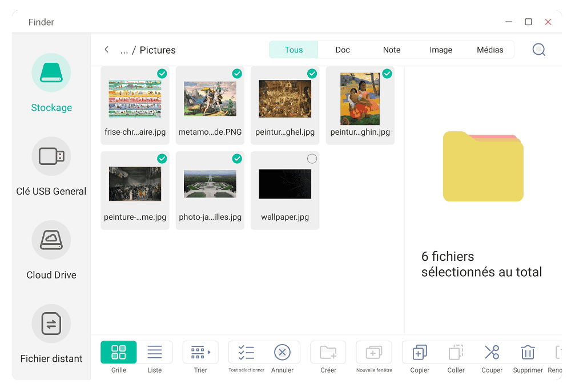Open a Nouvelle fenêtre window

point(374,352)
